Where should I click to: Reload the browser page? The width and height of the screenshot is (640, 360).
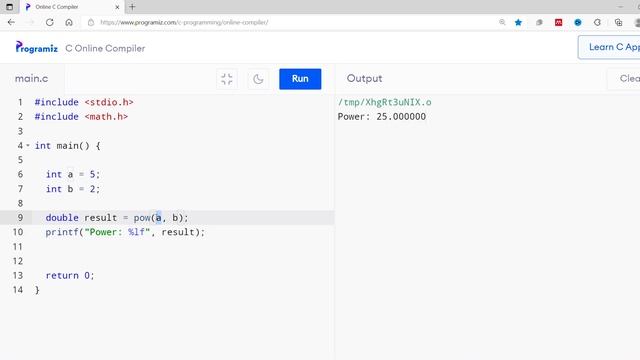click(50, 22)
